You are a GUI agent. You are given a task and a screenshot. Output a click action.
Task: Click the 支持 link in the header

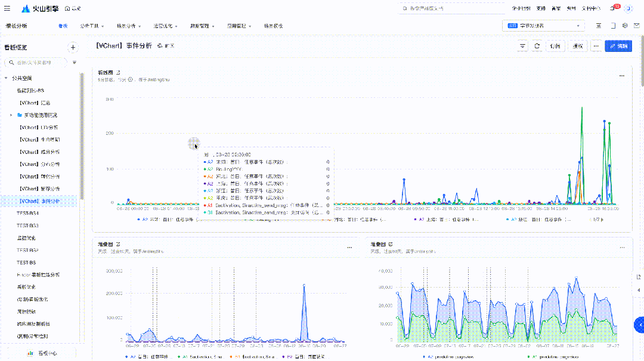541,8
